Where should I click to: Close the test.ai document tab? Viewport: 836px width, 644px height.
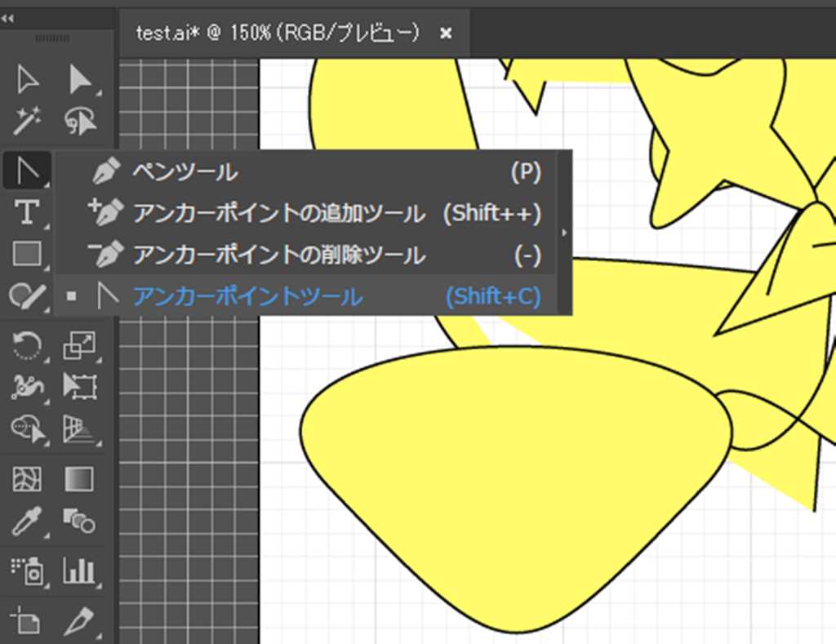click(x=446, y=33)
